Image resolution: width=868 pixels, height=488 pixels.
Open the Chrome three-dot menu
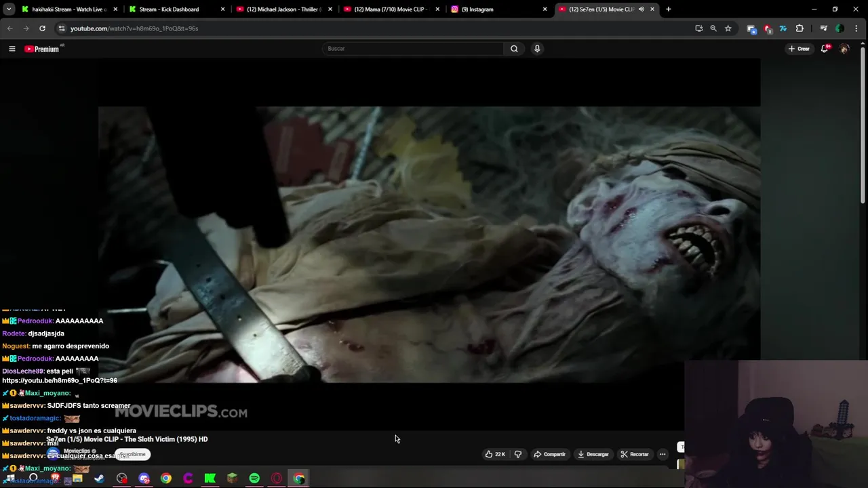click(856, 28)
